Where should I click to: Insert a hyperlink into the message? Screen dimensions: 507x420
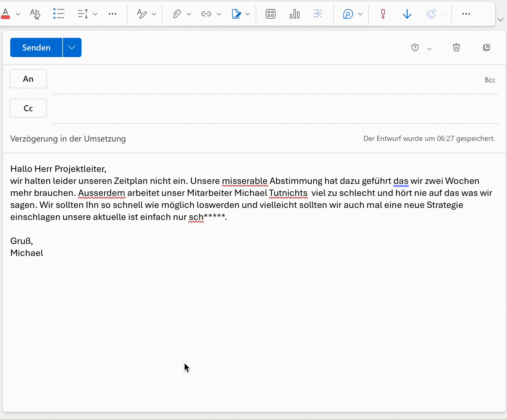click(207, 14)
